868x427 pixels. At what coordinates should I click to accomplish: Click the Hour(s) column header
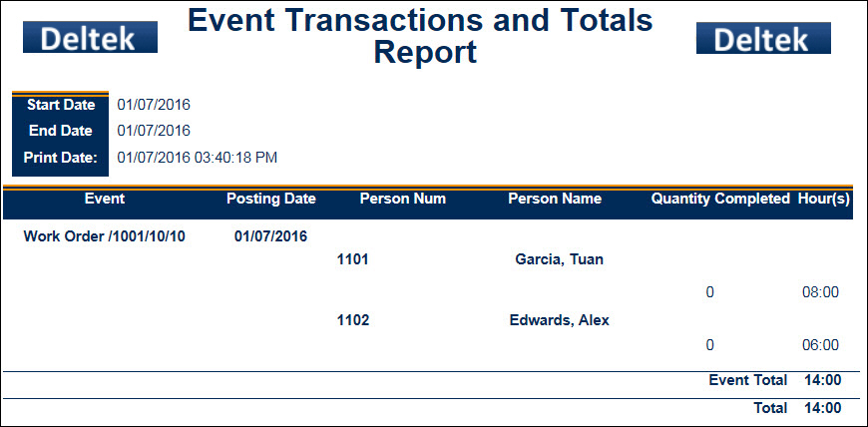pyautogui.click(x=824, y=199)
